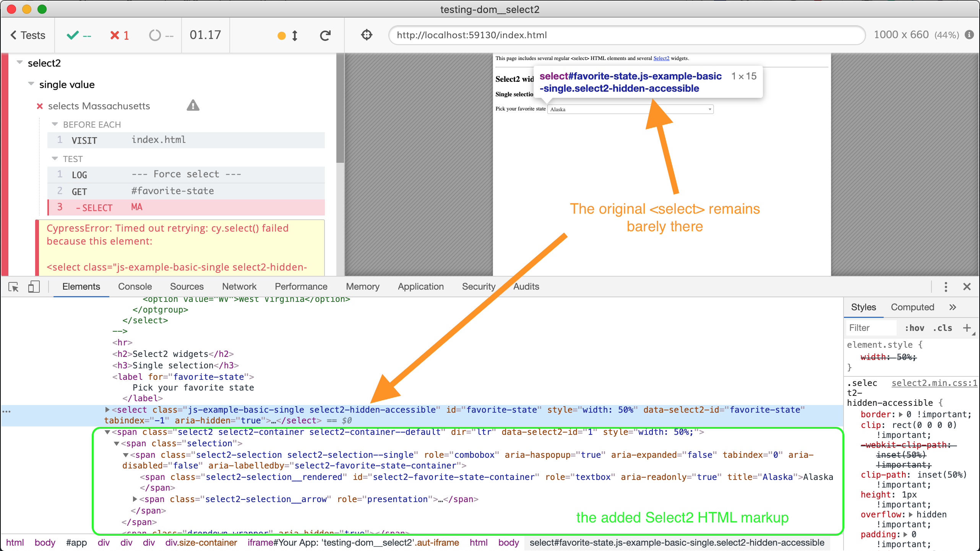Click the URL address field
This screenshot has height=551, width=980.
click(x=627, y=35)
